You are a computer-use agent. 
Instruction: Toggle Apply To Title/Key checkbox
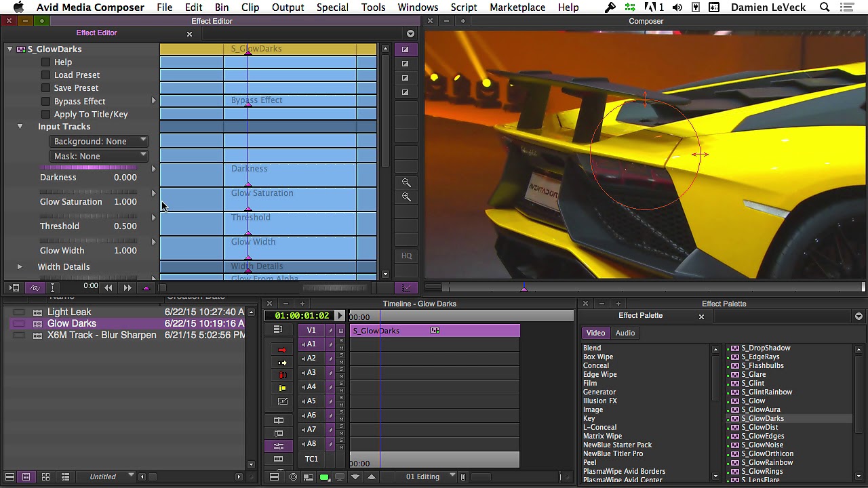point(45,115)
